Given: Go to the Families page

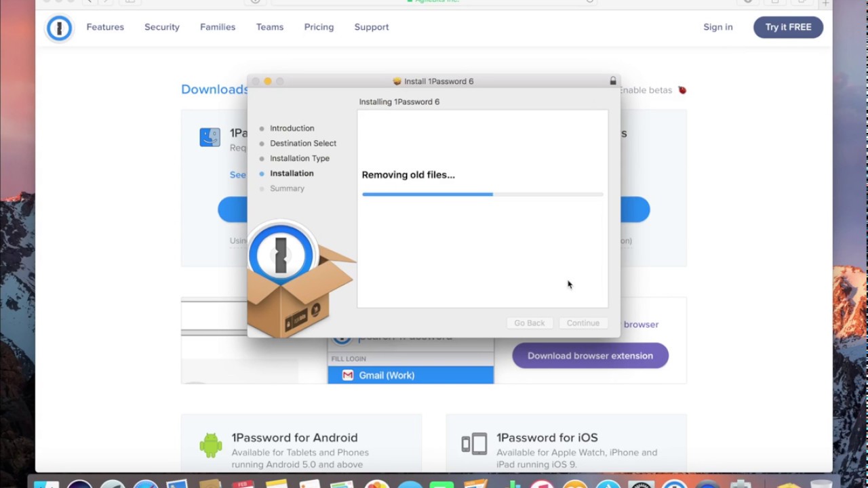Looking at the screenshot, I should (x=218, y=27).
